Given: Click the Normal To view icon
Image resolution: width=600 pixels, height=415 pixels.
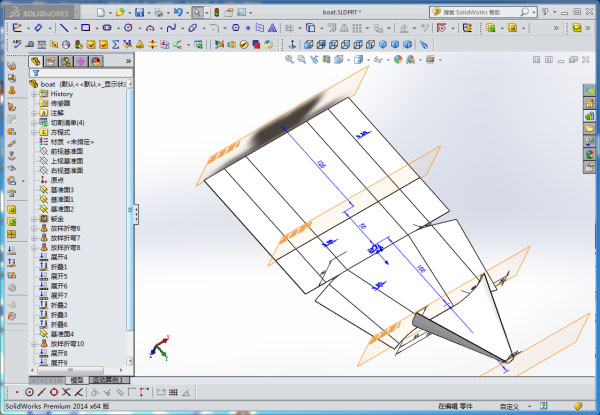Looking at the screenshot, I should [292, 45].
